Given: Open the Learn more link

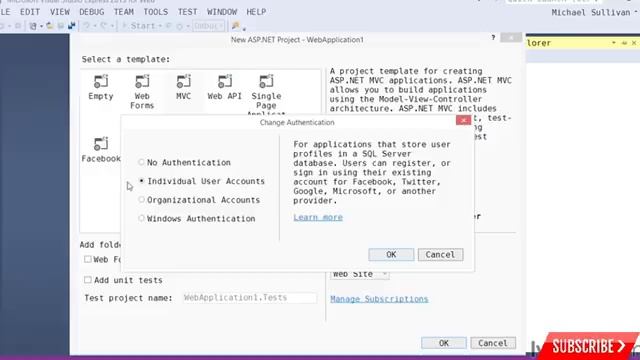Looking at the screenshot, I should [x=318, y=218].
